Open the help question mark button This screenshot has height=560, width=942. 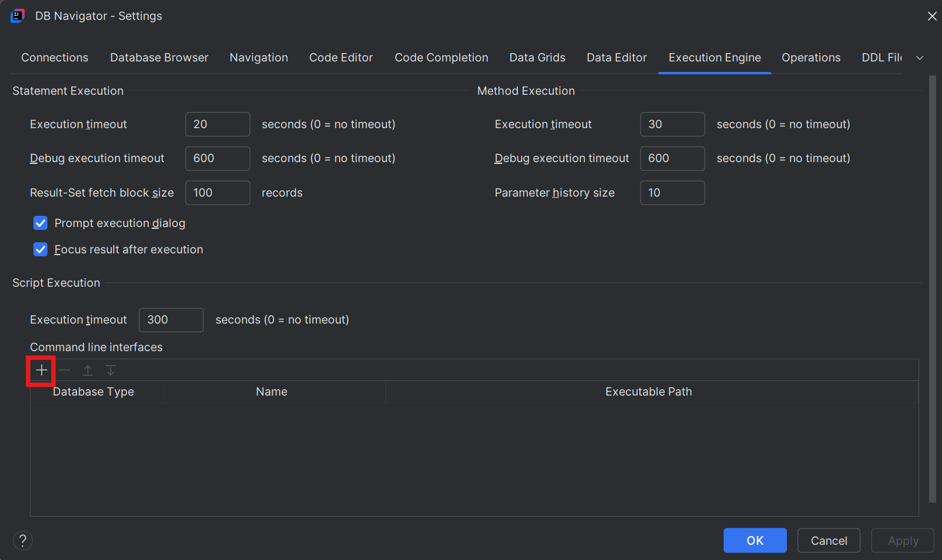(x=23, y=541)
